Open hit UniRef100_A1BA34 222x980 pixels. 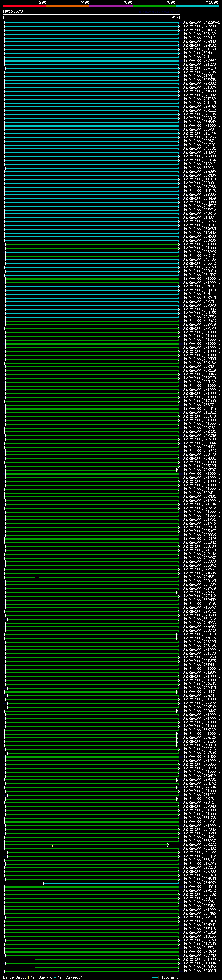click(x=199, y=963)
